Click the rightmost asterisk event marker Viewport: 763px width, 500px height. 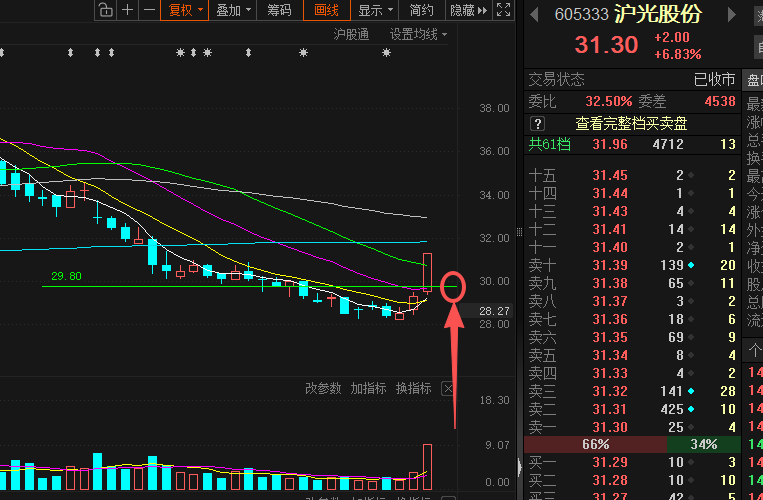click(x=386, y=53)
